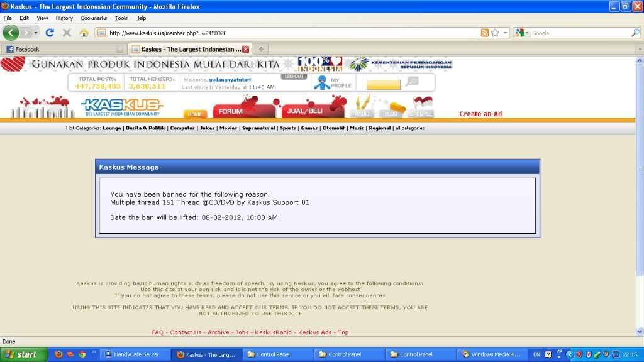Click the 100% Indonesia banner logo
The image size is (644, 362).
tap(320, 64)
